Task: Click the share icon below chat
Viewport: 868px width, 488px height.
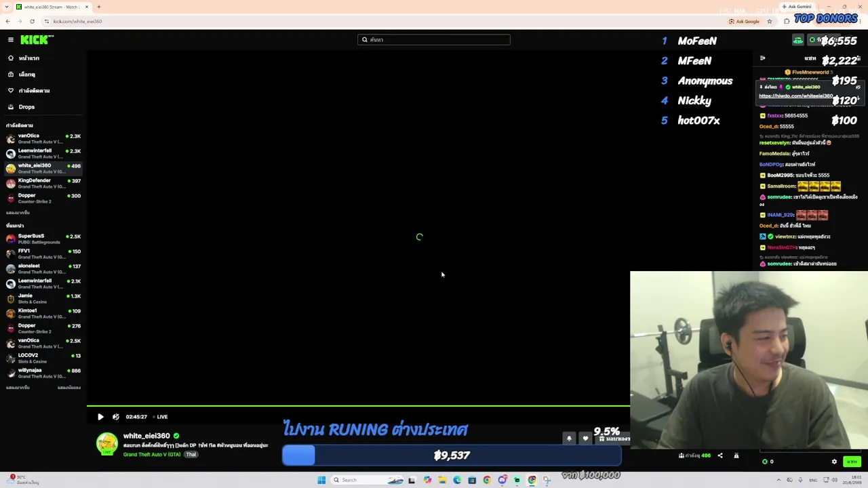Action: [720, 455]
